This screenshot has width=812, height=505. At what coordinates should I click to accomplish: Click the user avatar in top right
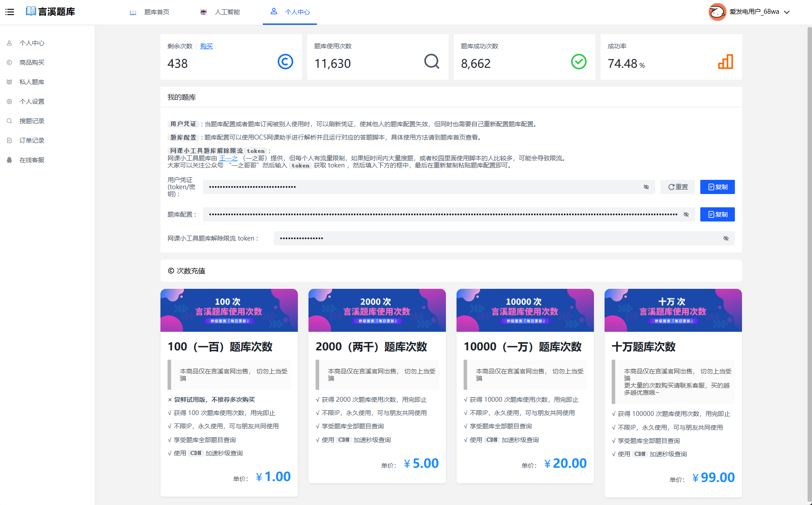tap(717, 12)
